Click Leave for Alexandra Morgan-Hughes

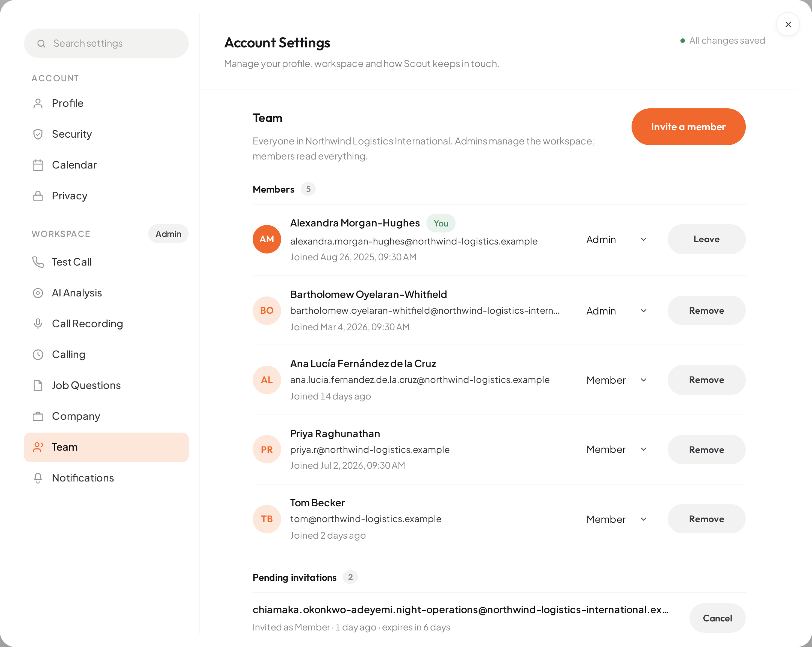706,239
